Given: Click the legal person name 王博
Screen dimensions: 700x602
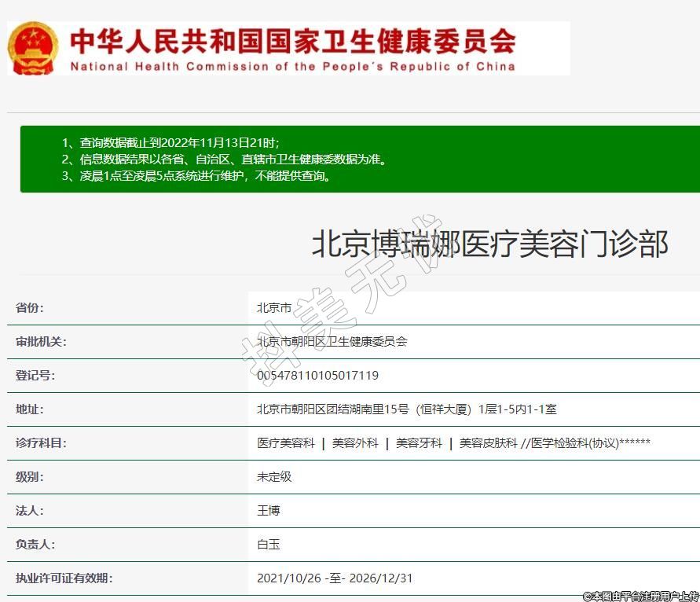Looking at the screenshot, I should [x=268, y=511].
